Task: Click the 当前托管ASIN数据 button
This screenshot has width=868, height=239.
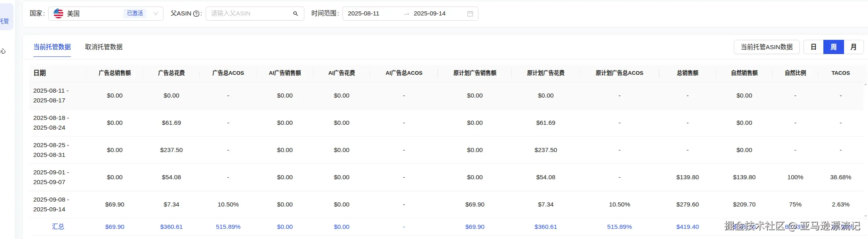Action: click(x=767, y=47)
